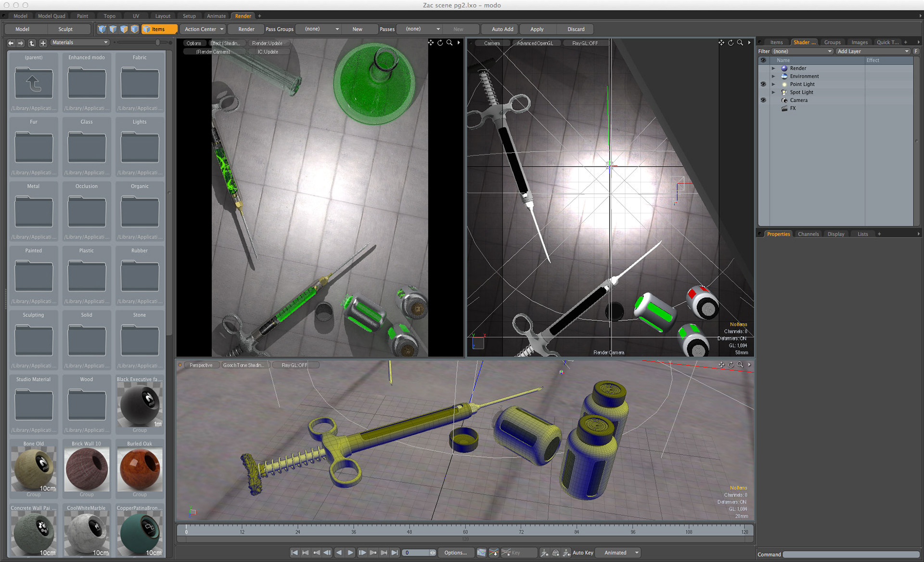Step to the next frame
This screenshot has width=924, height=562.
point(362,553)
